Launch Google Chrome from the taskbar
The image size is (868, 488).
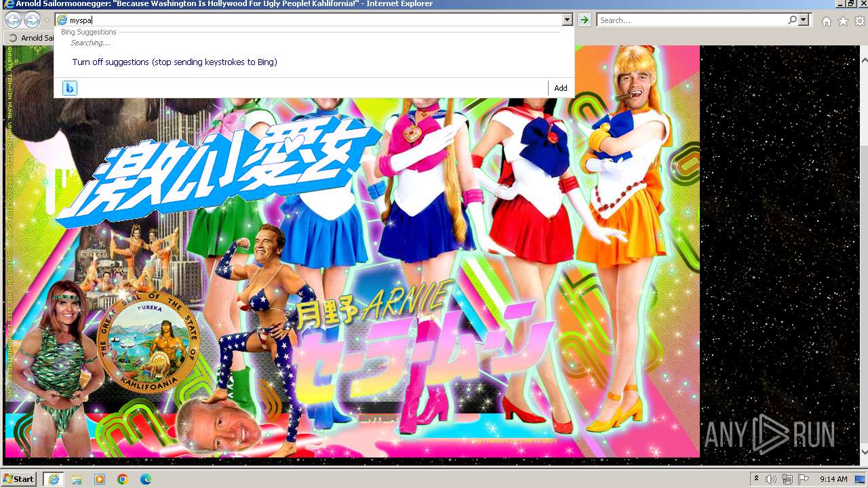click(x=123, y=479)
